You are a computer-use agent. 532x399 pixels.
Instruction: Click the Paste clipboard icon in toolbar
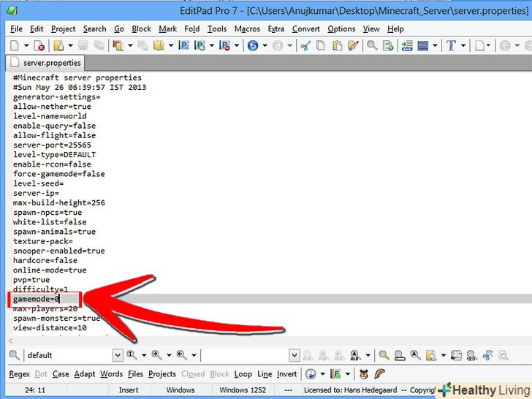338,45
